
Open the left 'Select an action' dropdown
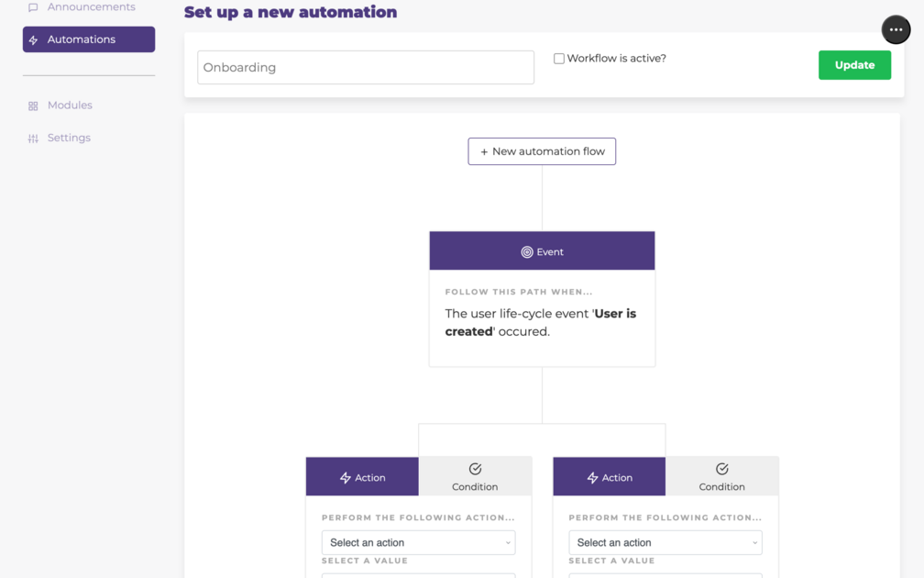point(418,542)
